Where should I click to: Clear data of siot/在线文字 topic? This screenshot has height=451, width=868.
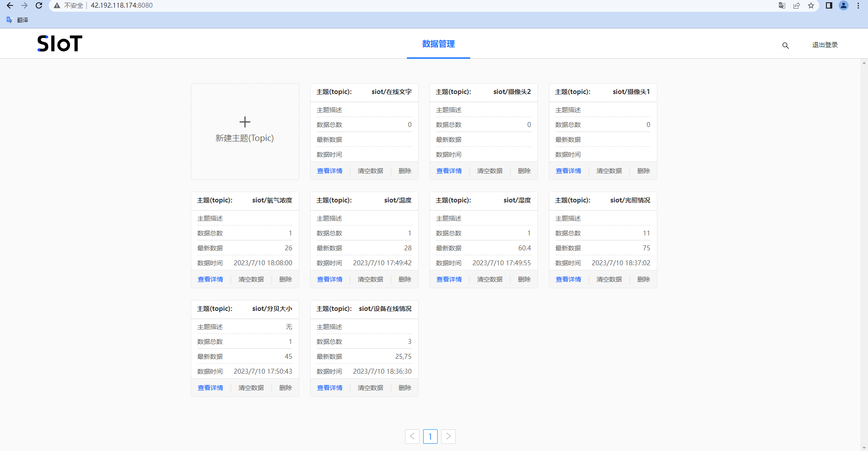click(x=370, y=171)
